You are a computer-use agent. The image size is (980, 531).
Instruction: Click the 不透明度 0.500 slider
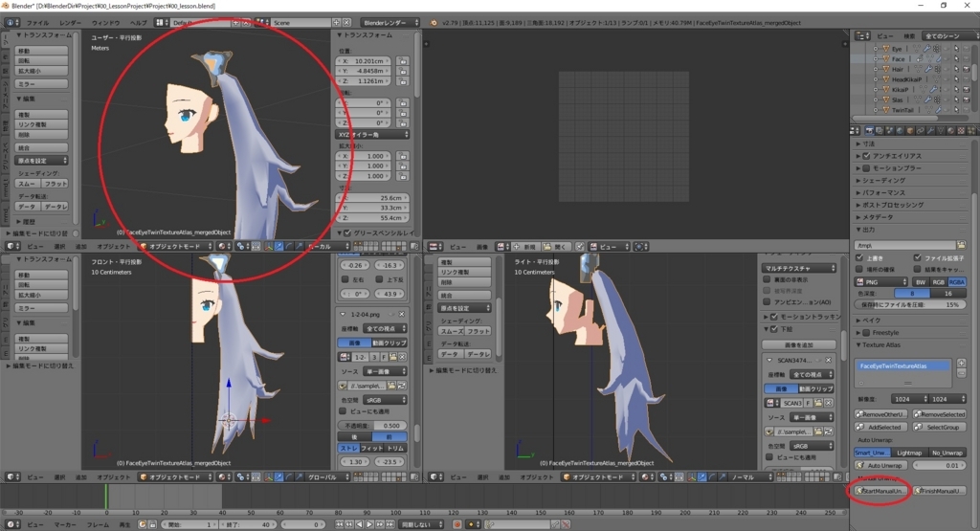[x=372, y=426]
